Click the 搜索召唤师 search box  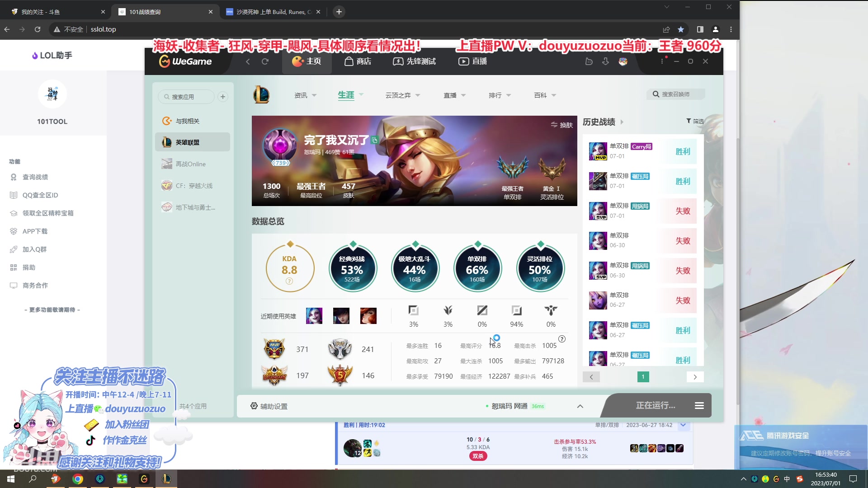pyautogui.click(x=676, y=94)
